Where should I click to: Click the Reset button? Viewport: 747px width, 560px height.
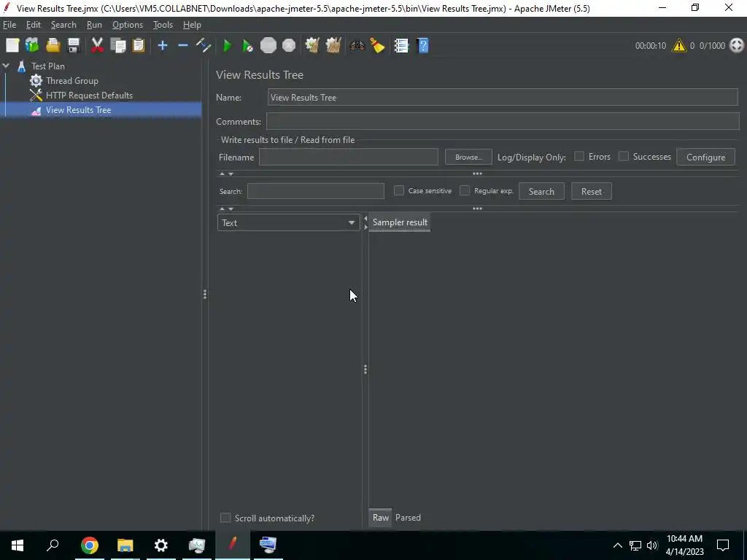coord(591,192)
